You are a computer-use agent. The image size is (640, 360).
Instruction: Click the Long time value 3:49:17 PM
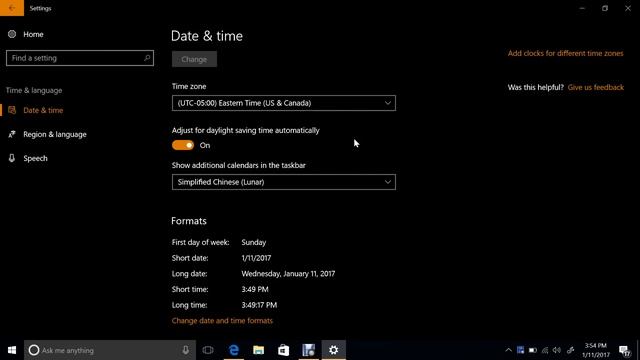click(259, 305)
